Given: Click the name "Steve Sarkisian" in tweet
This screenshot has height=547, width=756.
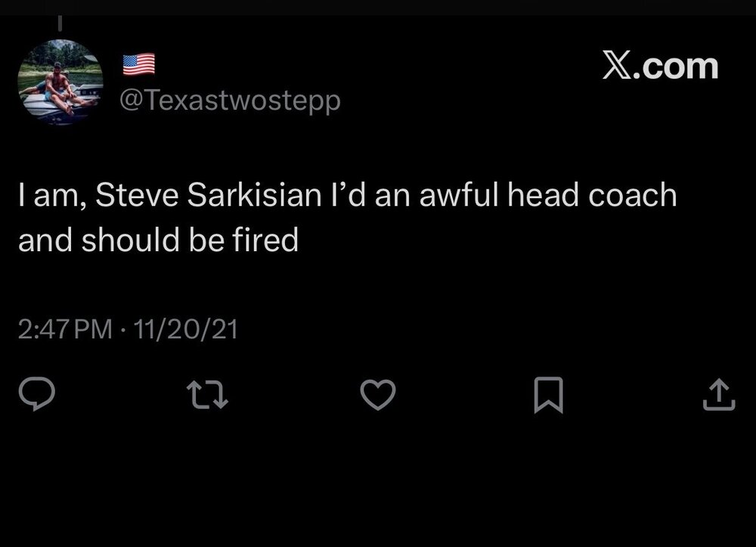Looking at the screenshot, I should 204,196.
